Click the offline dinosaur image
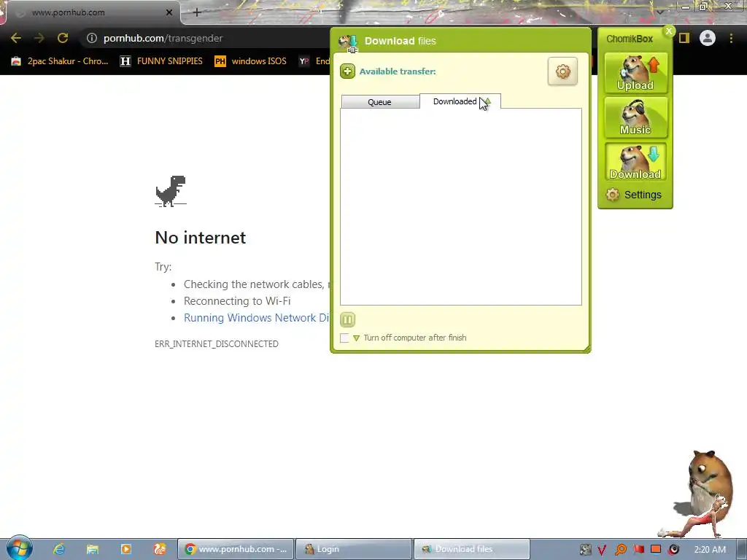The width and height of the screenshot is (747, 560). coord(171,191)
